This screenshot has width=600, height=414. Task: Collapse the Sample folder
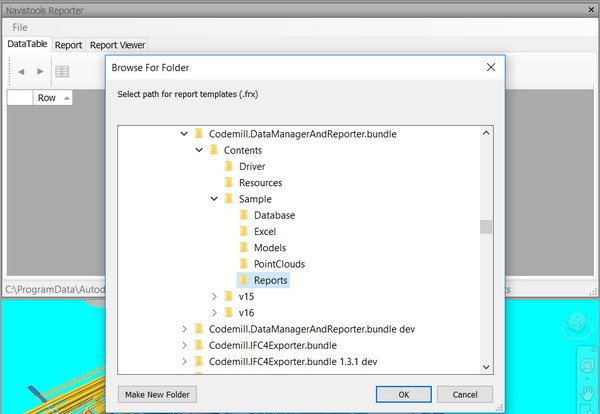[x=214, y=199]
